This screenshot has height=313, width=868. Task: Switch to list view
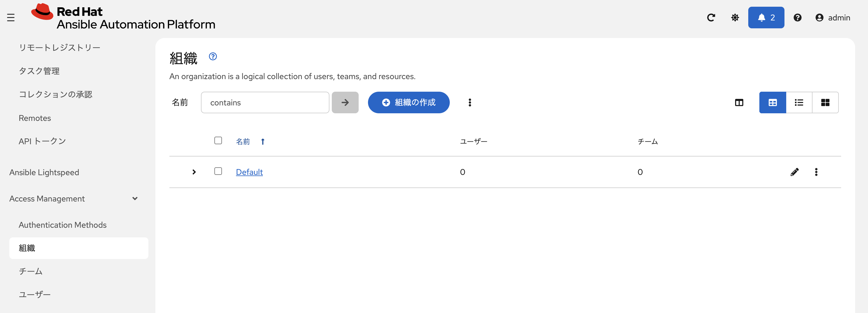click(x=798, y=102)
